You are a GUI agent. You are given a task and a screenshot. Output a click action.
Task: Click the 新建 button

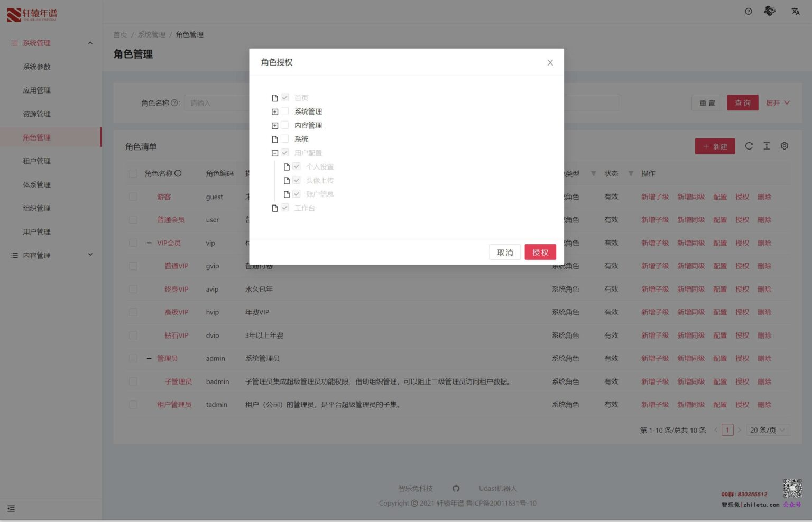(x=715, y=146)
